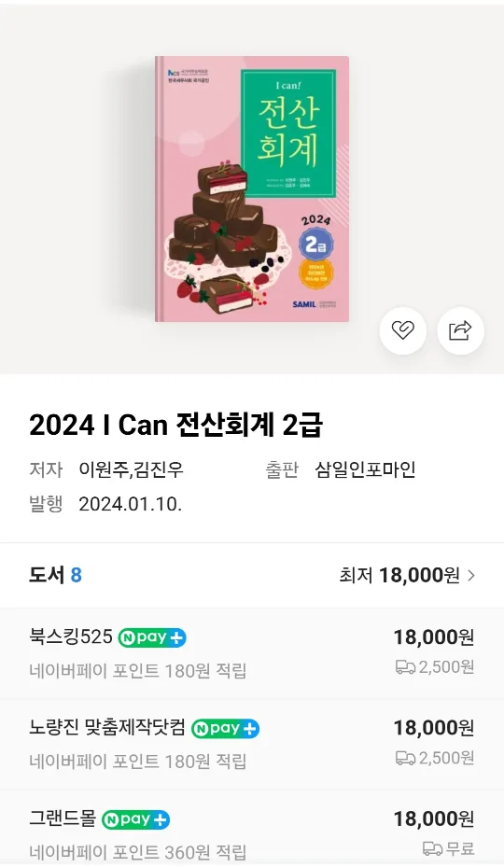Image resolution: width=504 pixels, height=867 pixels.
Task: Click the truck icon under 노량진 price
Action: pos(405,758)
